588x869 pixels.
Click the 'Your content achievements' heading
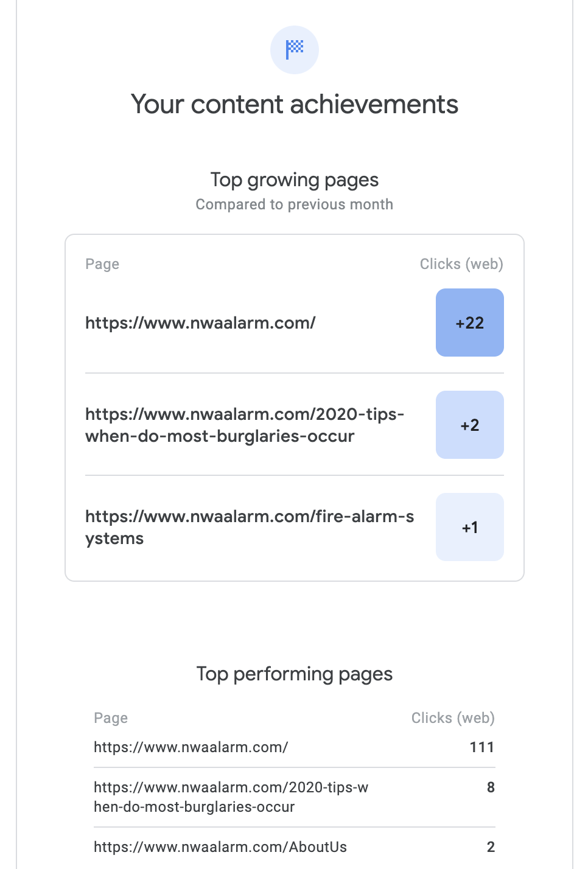tap(295, 104)
